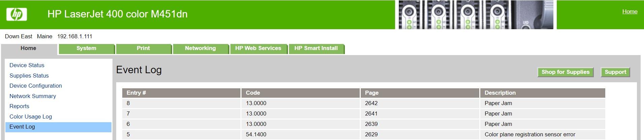Select entry number 5 cell

click(x=181, y=134)
